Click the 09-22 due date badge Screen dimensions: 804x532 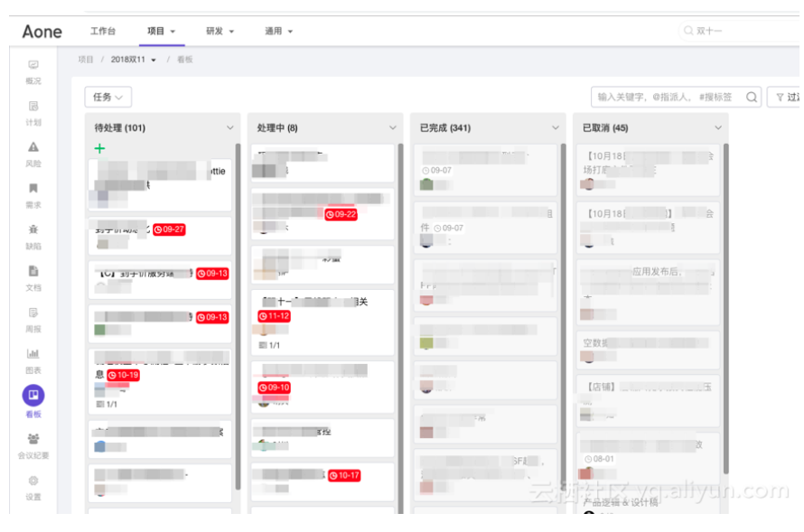(x=341, y=214)
